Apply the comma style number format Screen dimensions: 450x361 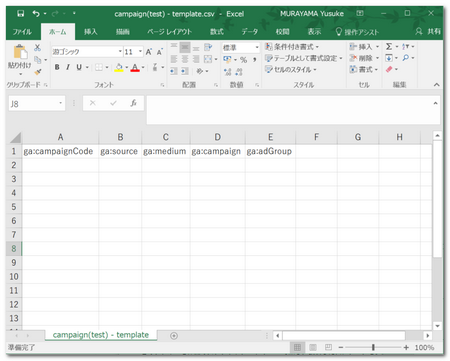point(255,60)
